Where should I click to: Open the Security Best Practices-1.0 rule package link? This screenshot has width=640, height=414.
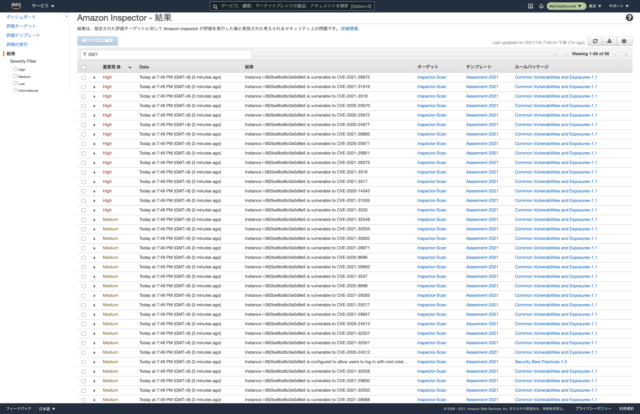tap(541, 362)
